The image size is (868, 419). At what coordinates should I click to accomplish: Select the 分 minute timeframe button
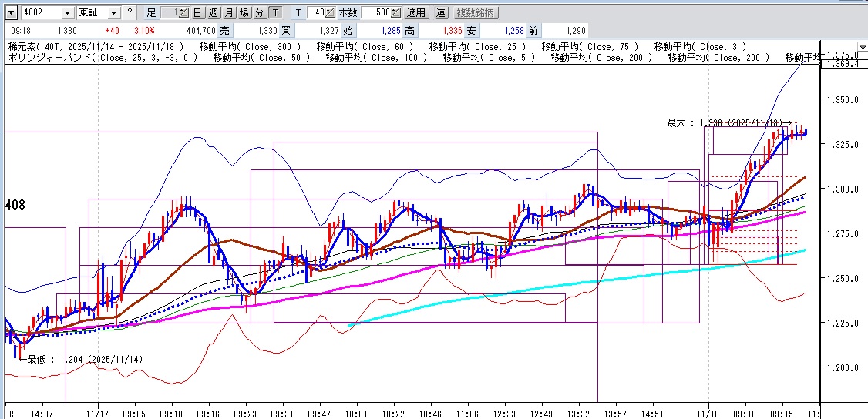260,12
